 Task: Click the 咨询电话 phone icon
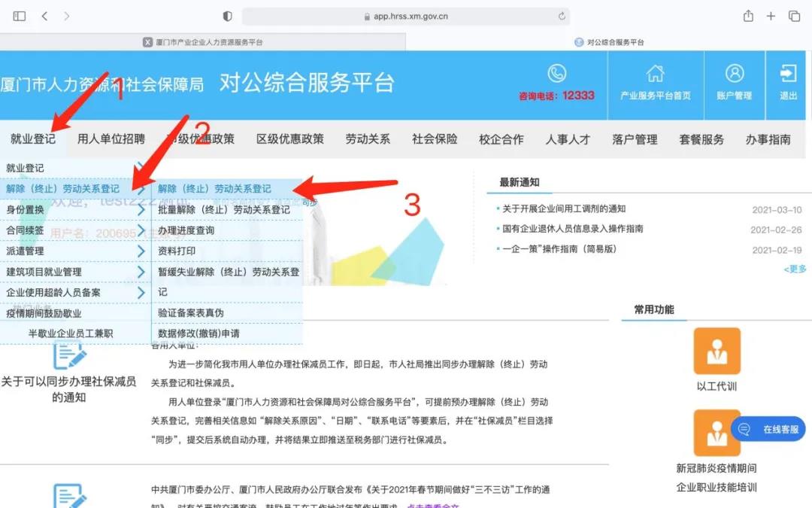[556, 73]
